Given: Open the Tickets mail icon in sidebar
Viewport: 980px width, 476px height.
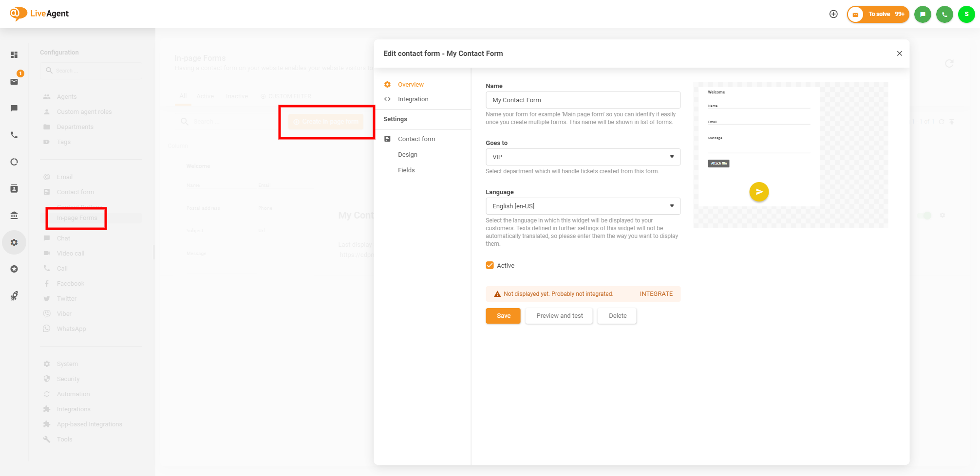Looking at the screenshot, I should click(x=14, y=81).
